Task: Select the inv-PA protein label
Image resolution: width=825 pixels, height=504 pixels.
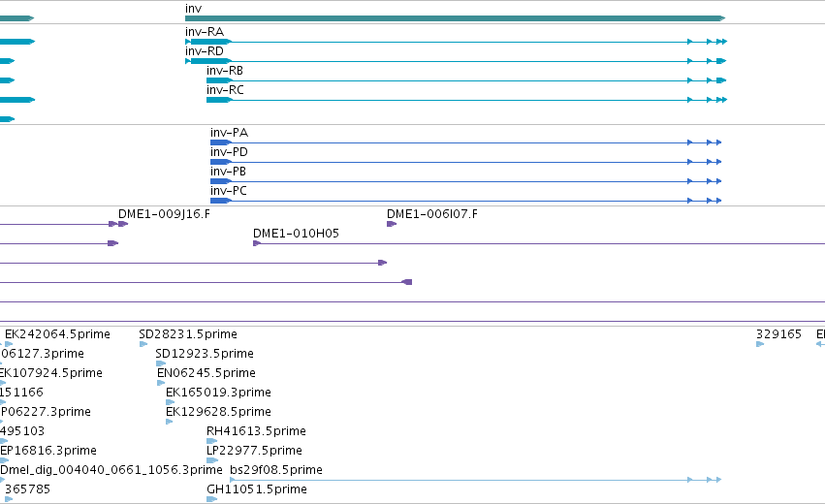Action: 229,133
